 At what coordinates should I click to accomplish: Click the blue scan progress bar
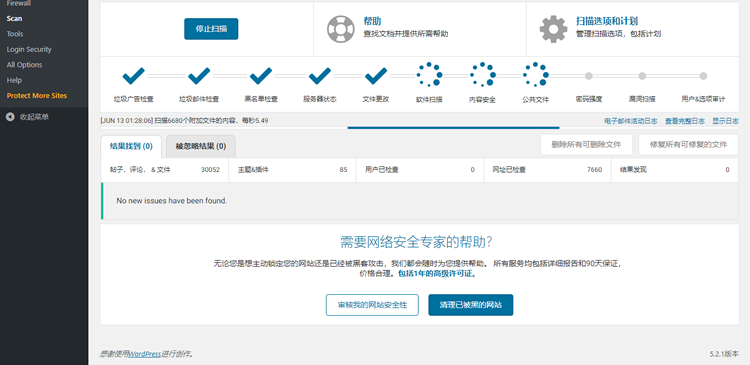(x=453, y=128)
